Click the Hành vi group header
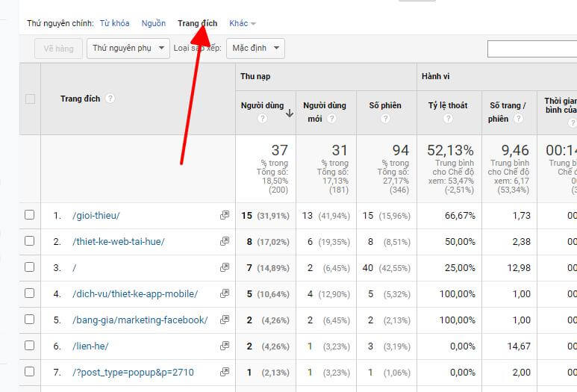The image size is (577, 392). coord(436,76)
